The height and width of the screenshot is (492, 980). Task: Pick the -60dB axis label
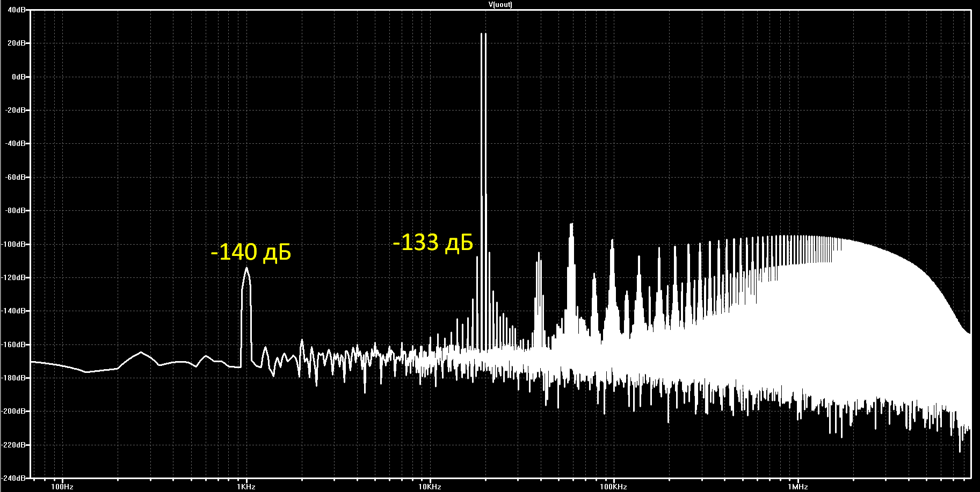pyautogui.click(x=15, y=177)
